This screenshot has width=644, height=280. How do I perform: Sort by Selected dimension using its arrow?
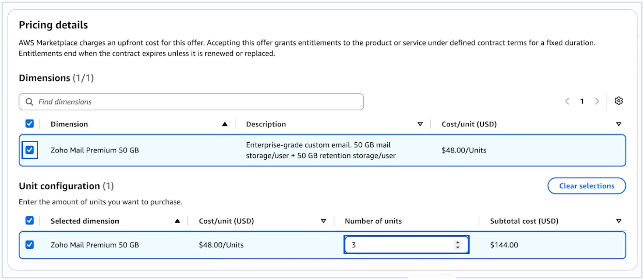coord(177,221)
